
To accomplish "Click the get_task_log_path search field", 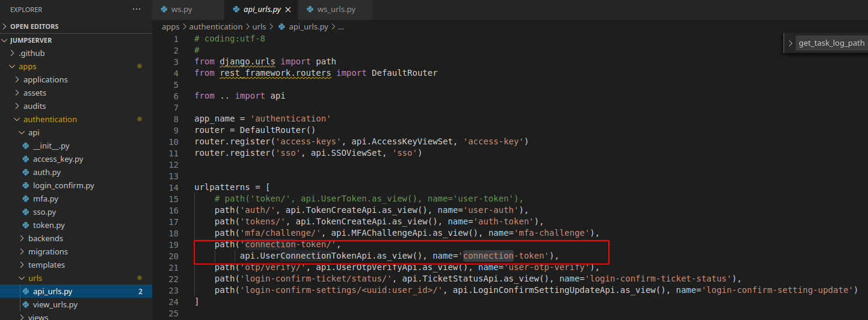I will (x=833, y=43).
